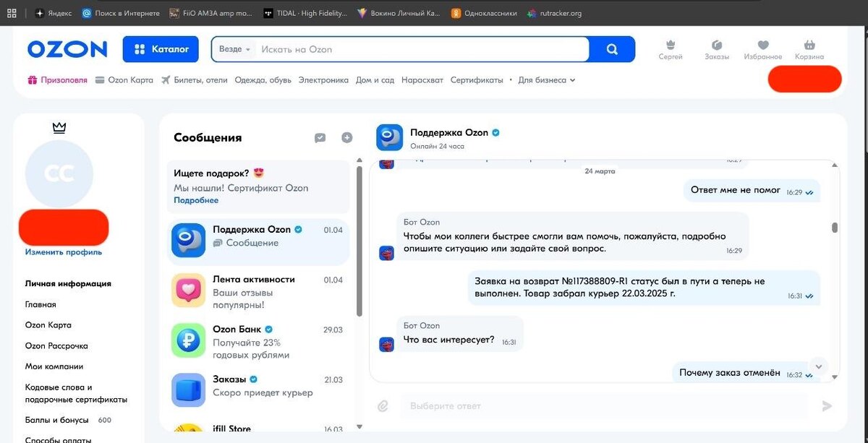Screen dimensions: 868x443
Task: Open the Каталог menu button
Action: coord(161,49)
